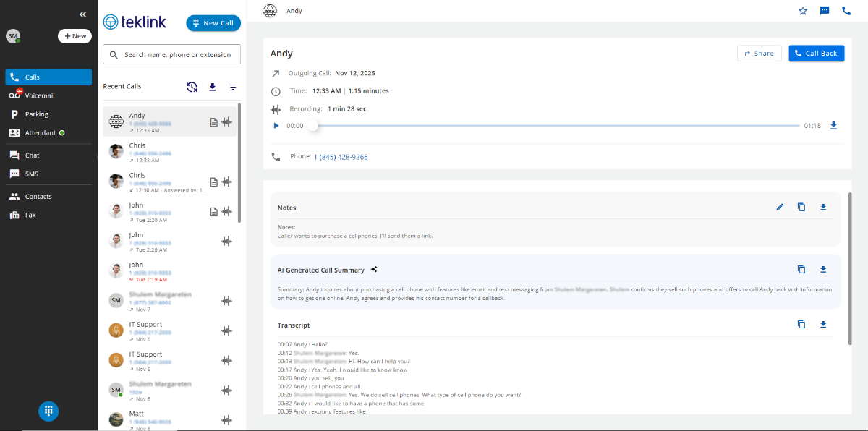Download the Transcript

coord(823,324)
